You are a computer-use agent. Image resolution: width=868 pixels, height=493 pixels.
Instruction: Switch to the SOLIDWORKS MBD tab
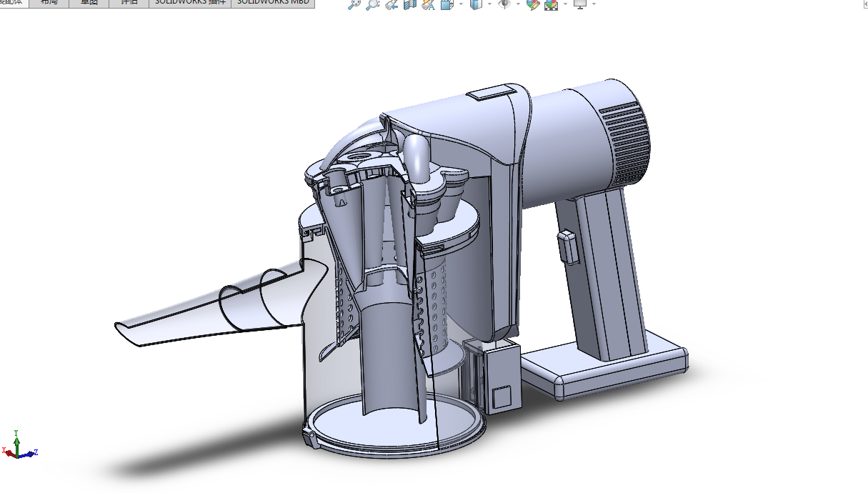273,3
